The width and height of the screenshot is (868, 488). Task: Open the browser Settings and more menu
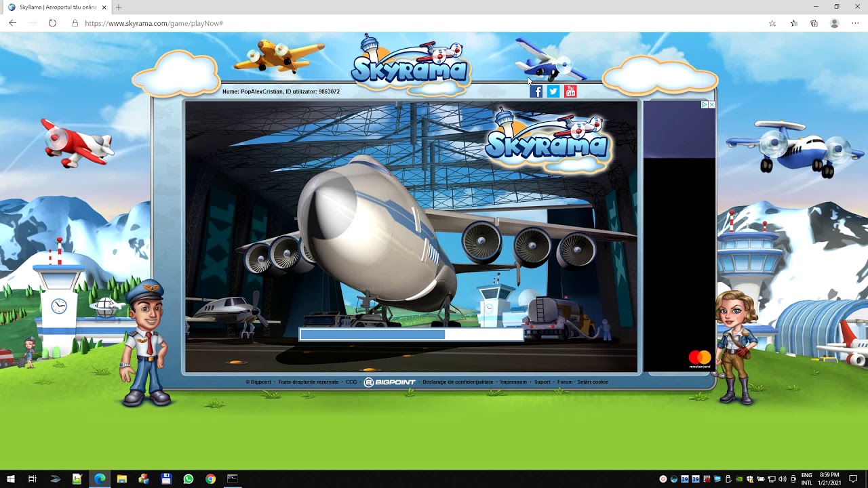855,23
